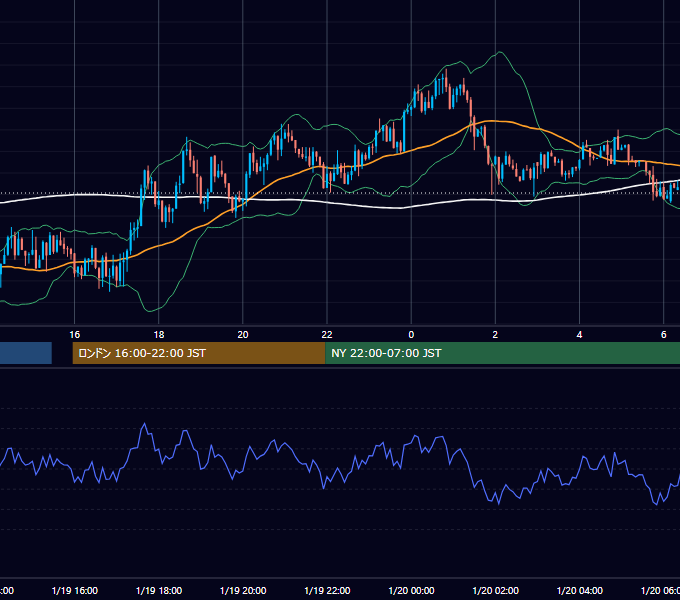Click the NY 22:00-07:00 JST session bar
Screen dimensions: 680x600
point(502,353)
